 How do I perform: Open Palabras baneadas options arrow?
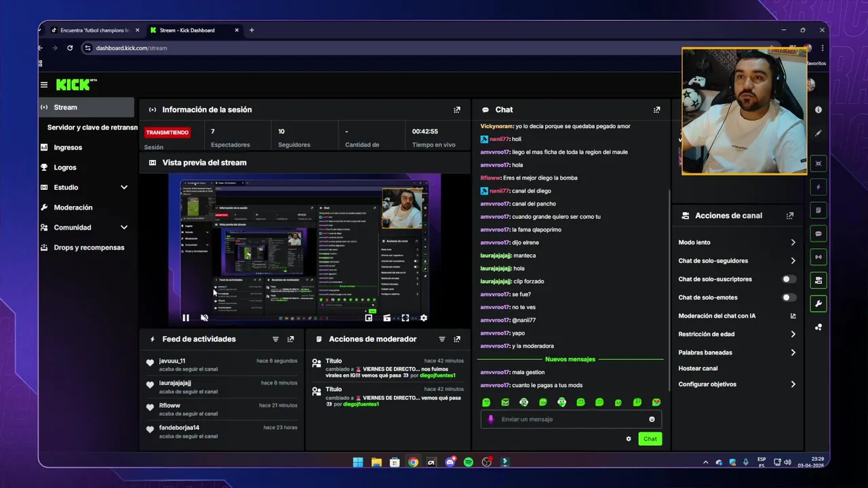click(793, 352)
